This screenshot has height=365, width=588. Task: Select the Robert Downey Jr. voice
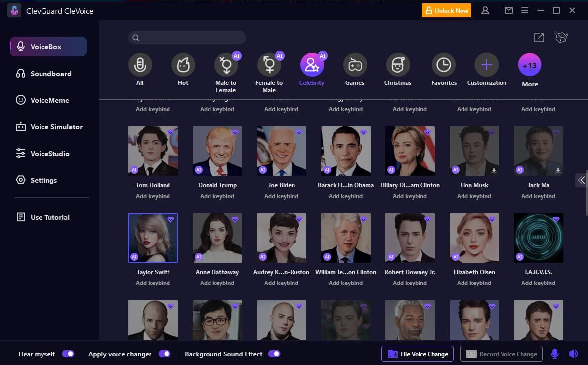(410, 238)
